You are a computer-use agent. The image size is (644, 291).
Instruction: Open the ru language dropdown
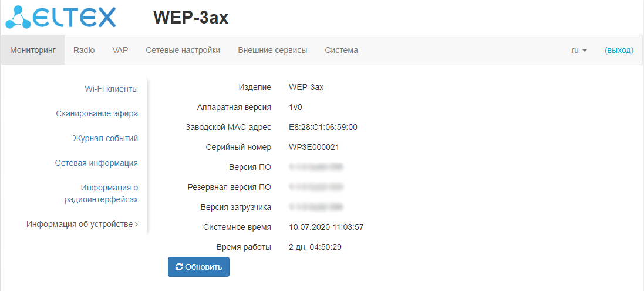point(579,51)
